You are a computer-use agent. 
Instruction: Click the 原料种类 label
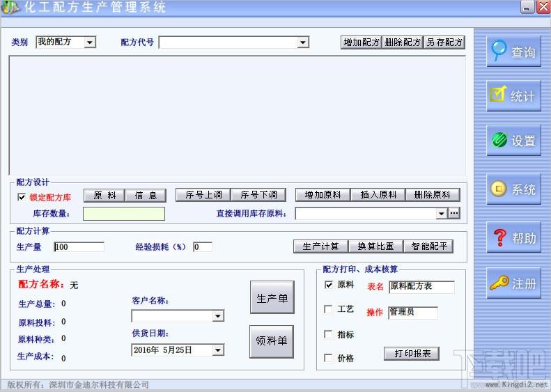pyautogui.click(x=36, y=339)
